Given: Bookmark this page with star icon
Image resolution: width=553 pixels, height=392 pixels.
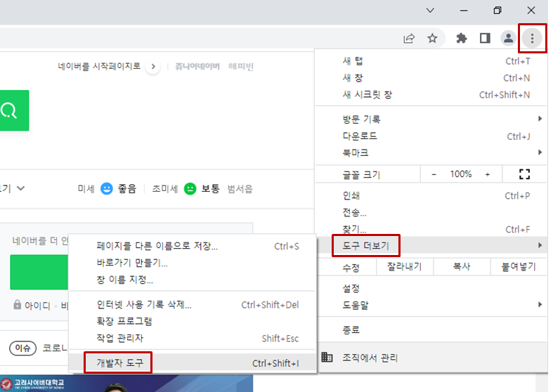Looking at the screenshot, I should coord(432,38).
